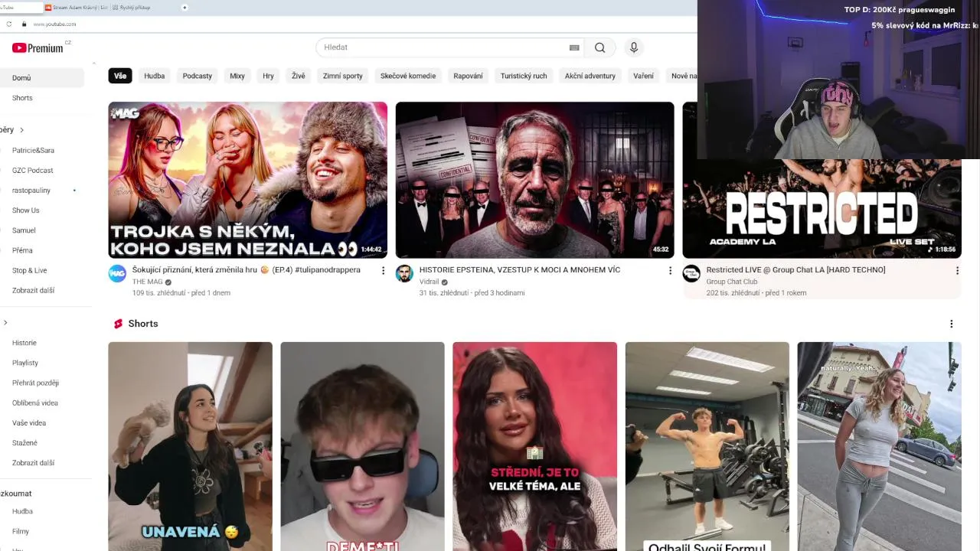Show more subscriptions via Zobrazit další under Stop & Live

point(33,290)
